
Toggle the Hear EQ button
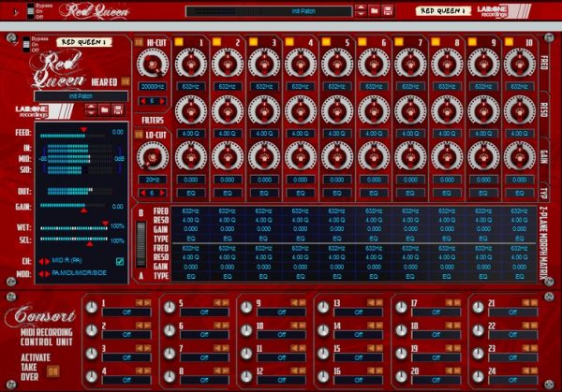pyautogui.click(x=124, y=82)
